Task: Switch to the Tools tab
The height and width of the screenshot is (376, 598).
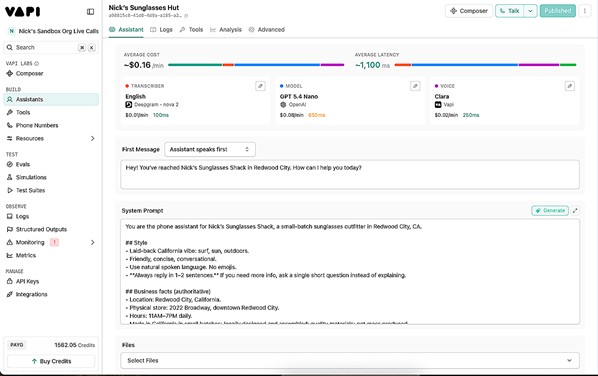Action: click(191, 29)
